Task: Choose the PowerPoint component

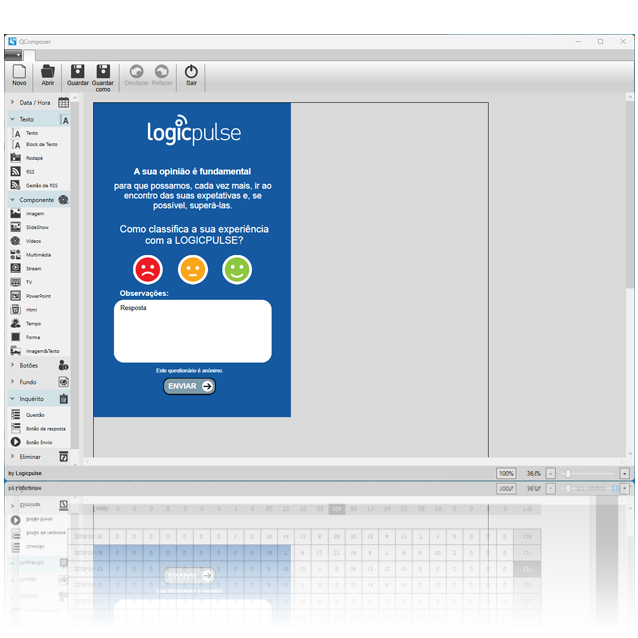Action: click(37, 296)
